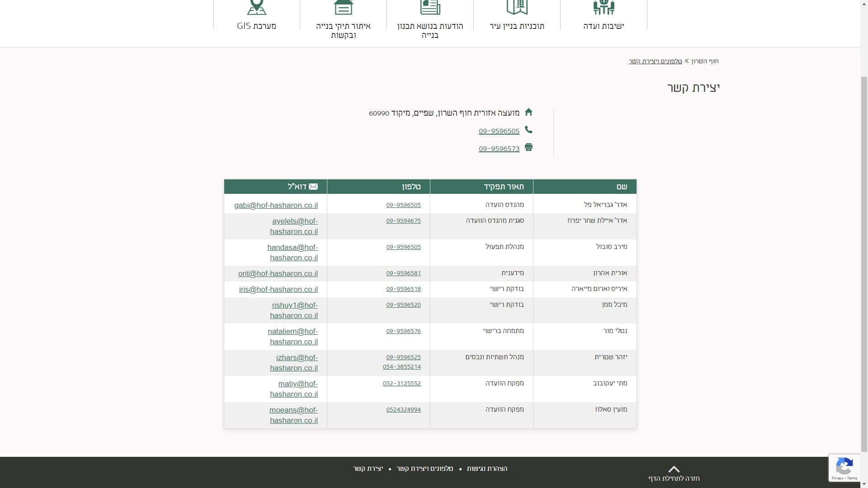
Task: Click the city building plans book icon
Action: [x=517, y=7]
